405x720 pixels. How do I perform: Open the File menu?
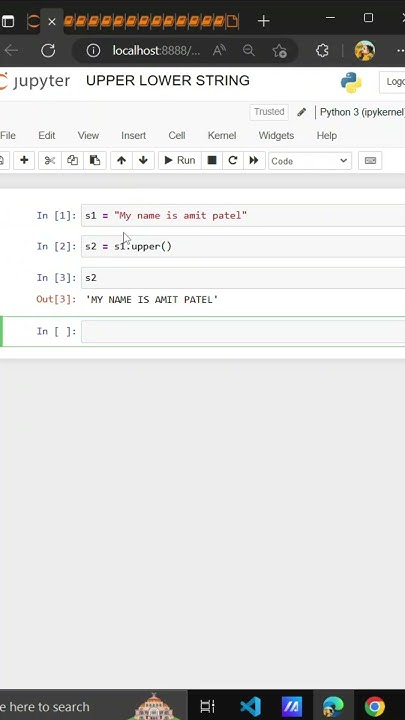click(x=8, y=135)
